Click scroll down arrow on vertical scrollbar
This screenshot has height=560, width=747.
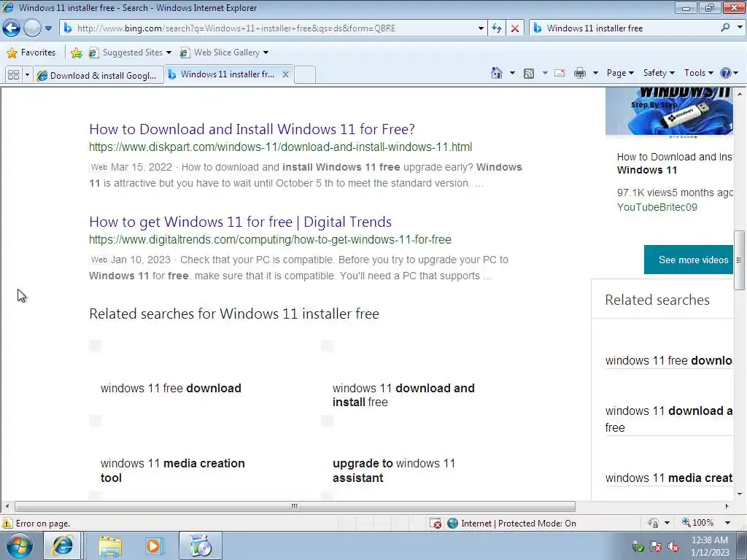(x=740, y=494)
